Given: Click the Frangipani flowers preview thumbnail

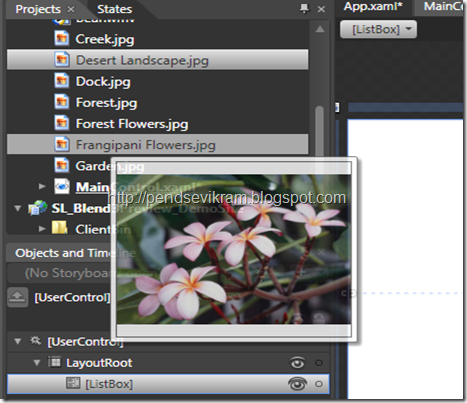Looking at the screenshot, I should pyautogui.click(x=234, y=249).
